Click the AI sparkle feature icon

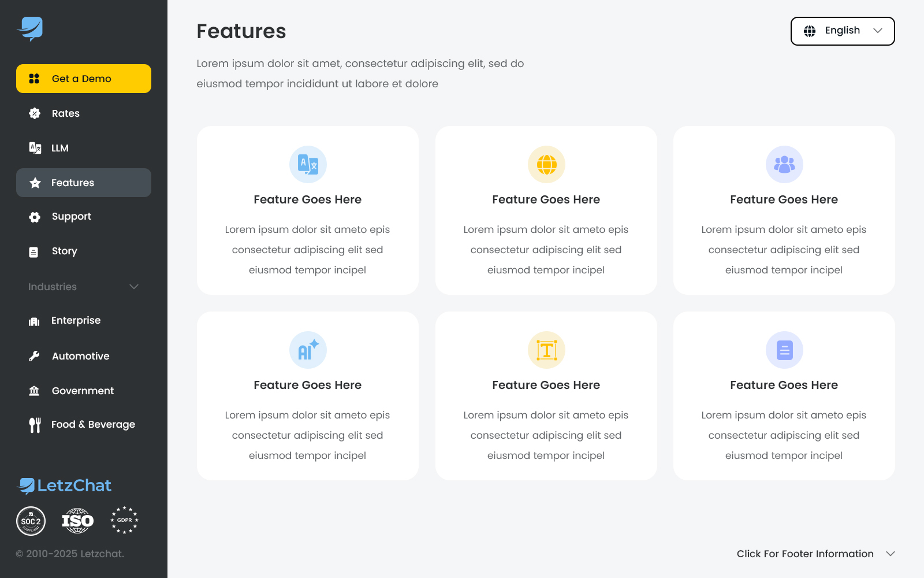[x=308, y=350]
